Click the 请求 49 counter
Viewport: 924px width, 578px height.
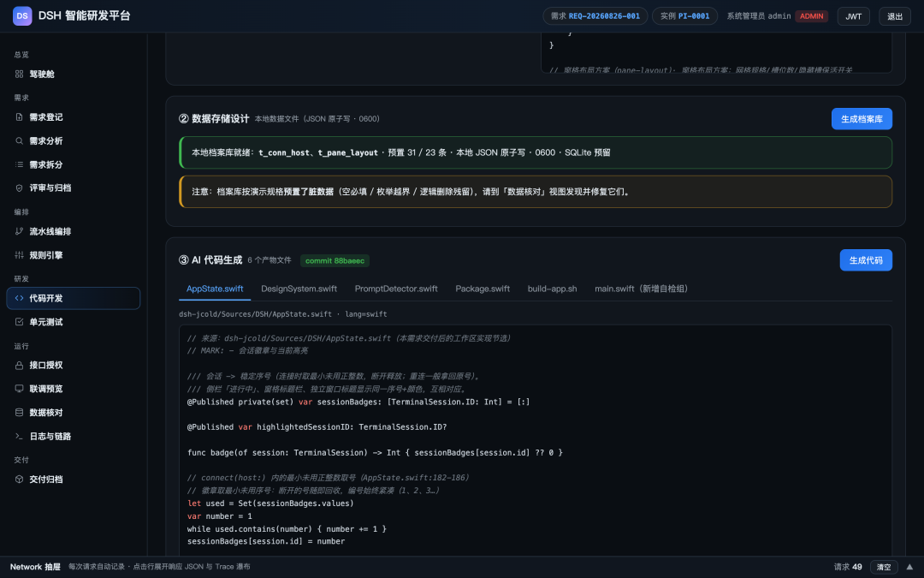pyautogui.click(x=848, y=567)
